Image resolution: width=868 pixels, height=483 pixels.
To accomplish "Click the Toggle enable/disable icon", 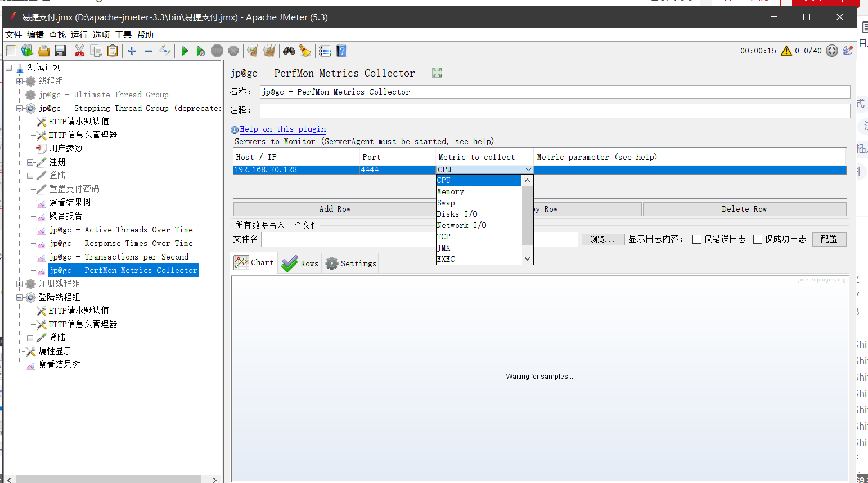I will [x=165, y=51].
